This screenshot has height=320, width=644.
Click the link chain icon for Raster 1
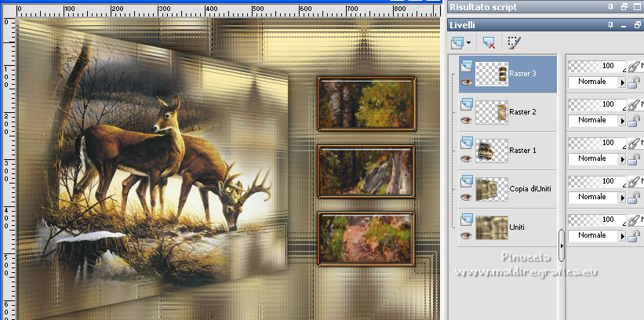tap(634, 143)
